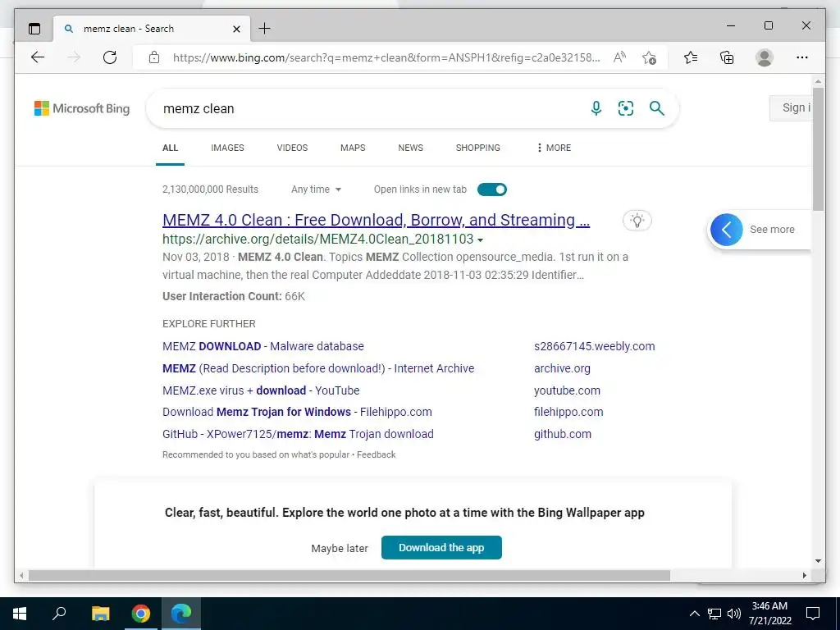This screenshot has width=840, height=630.
Task: Refresh the current page
Action: pos(110,57)
